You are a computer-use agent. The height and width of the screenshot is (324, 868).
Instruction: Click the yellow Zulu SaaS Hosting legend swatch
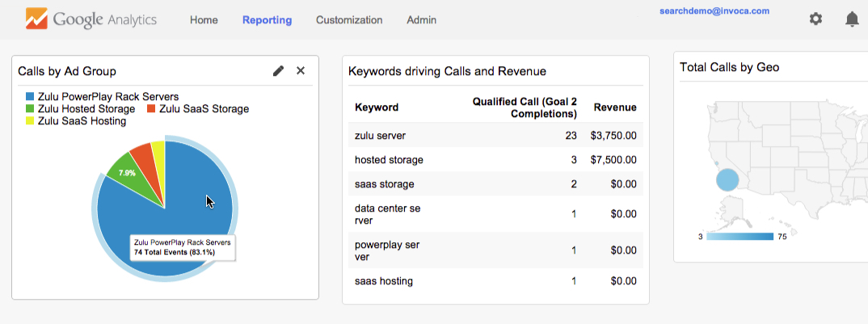point(30,120)
